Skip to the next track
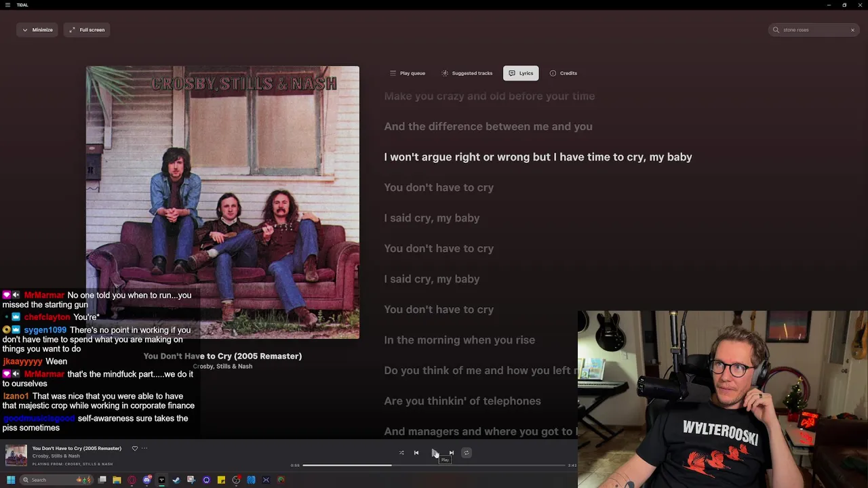 pos(452,453)
